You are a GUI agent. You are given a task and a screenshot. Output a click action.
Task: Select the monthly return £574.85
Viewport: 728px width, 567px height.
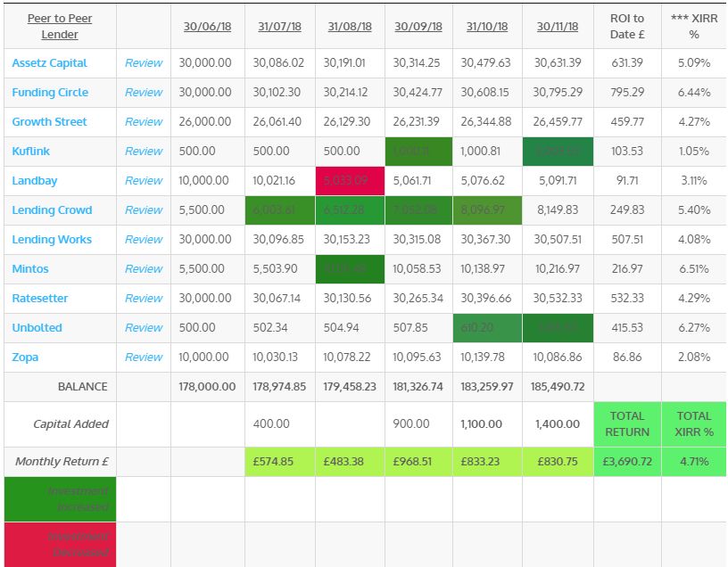point(273,462)
